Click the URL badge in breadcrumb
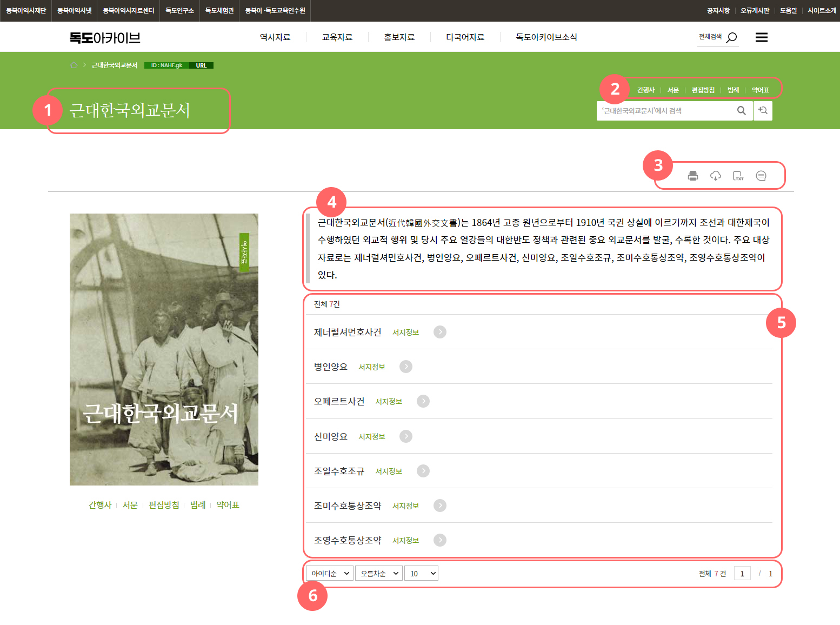Image resolution: width=840 pixels, height=625 pixels. (201, 65)
